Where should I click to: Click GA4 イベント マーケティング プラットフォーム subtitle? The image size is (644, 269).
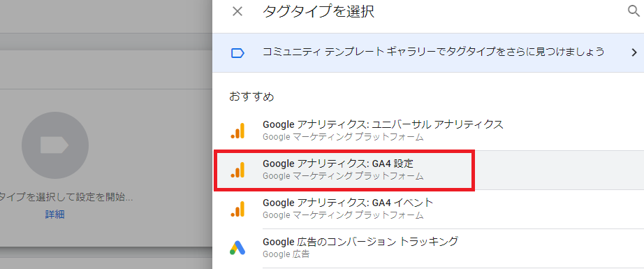click(343, 215)
